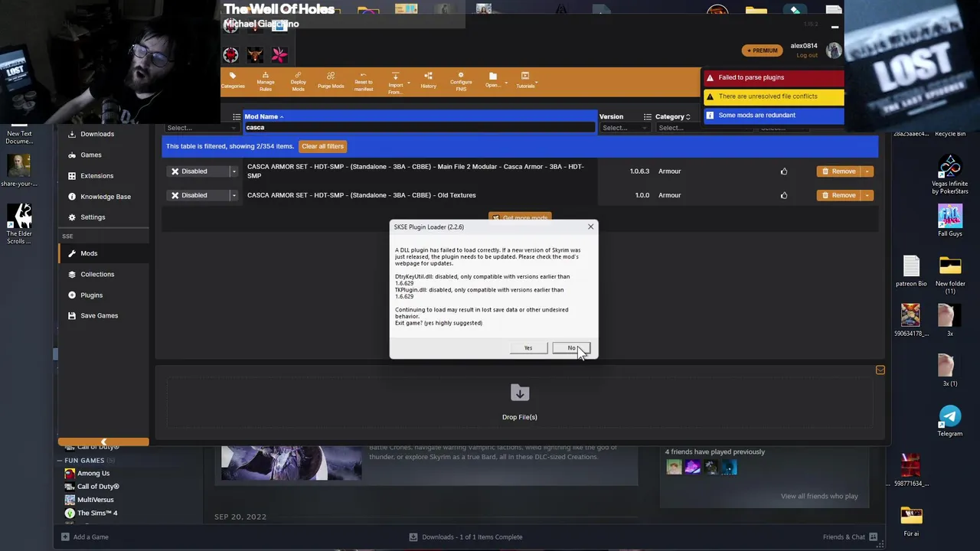Click Clear all filters button
The width and height of the screenshot is (980, 551).
[322, 146]
